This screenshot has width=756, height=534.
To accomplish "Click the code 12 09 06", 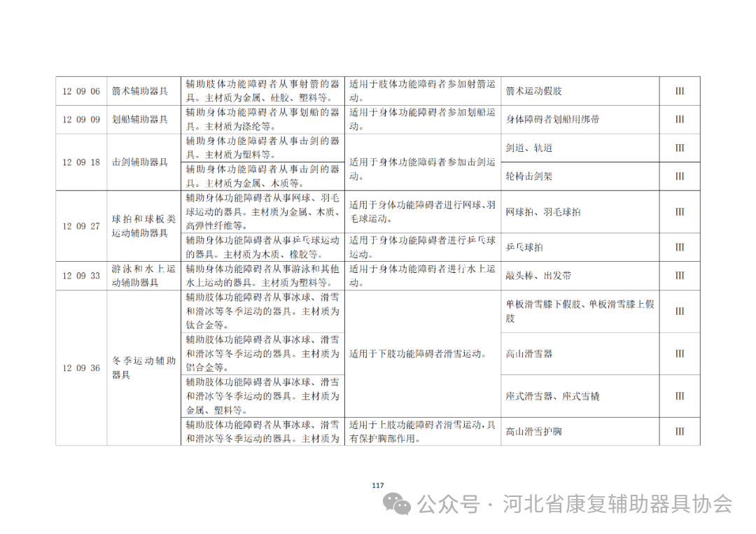I will (x=80, y=91).
